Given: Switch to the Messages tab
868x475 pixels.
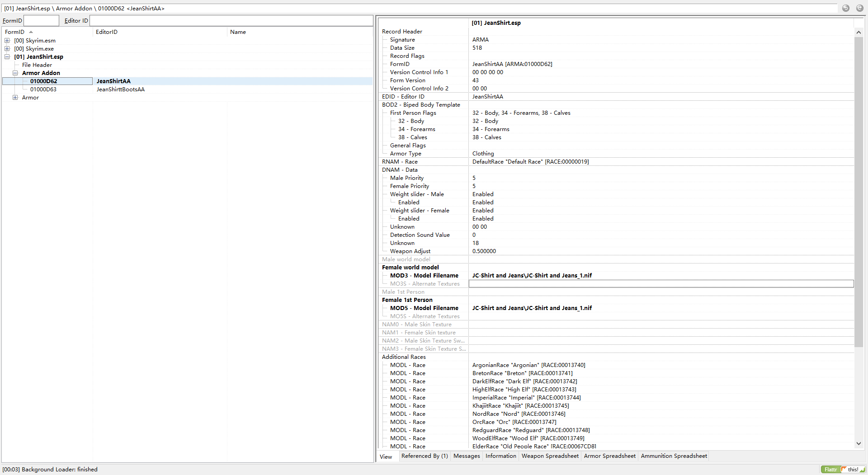Looking at the screenshot, I should [467, 456].
